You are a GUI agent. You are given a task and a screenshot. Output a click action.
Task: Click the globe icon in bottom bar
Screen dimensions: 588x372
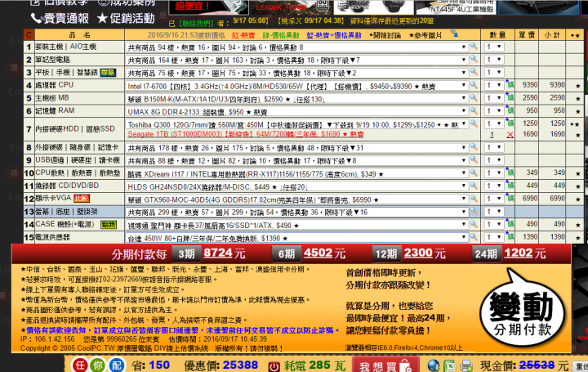point(433,365)
